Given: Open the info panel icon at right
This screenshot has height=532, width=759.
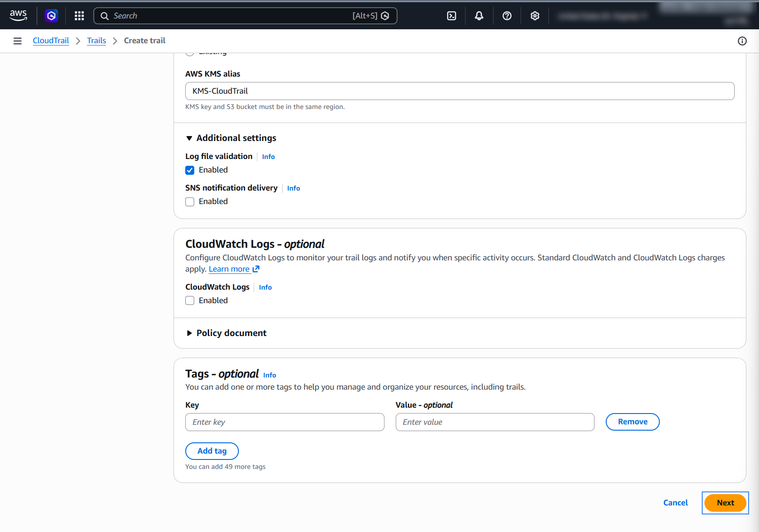Looking at the screenshot, I should 742,41.
